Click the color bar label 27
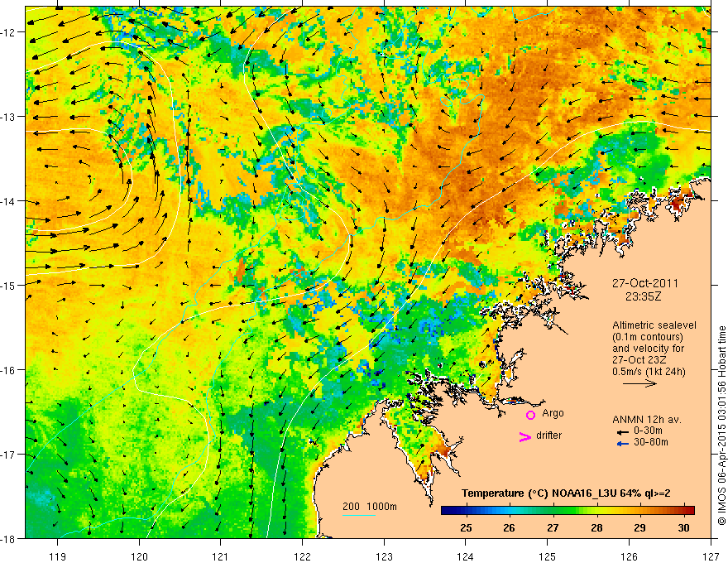Screen dimensions: 728x563 553,527
